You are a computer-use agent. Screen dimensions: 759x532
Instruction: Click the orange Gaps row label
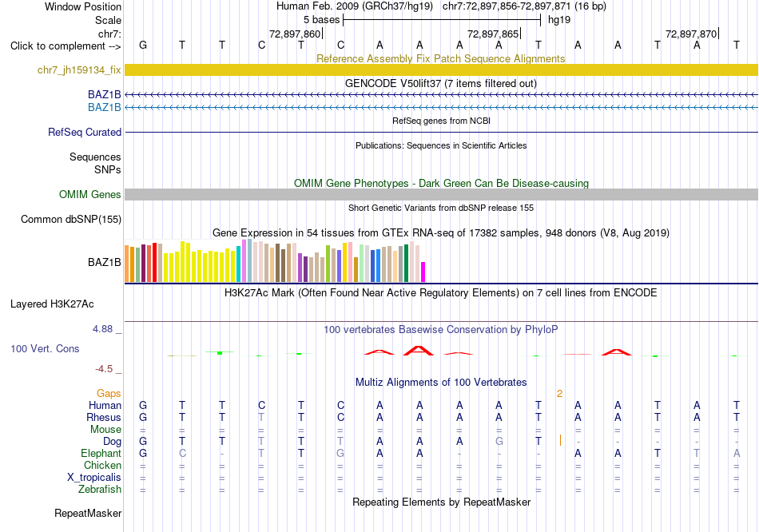click(109, 394)
